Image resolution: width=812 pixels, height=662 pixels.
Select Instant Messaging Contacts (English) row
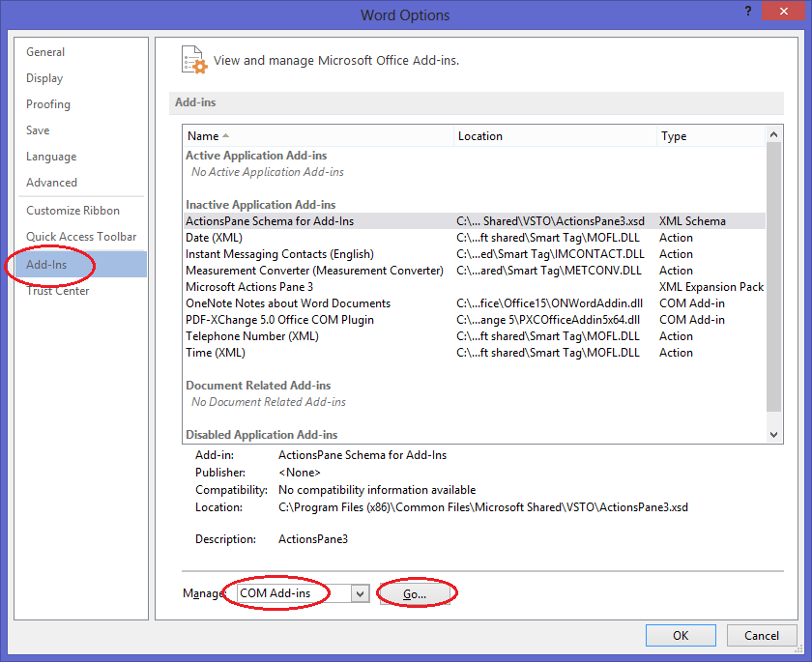tap(474, 254)
